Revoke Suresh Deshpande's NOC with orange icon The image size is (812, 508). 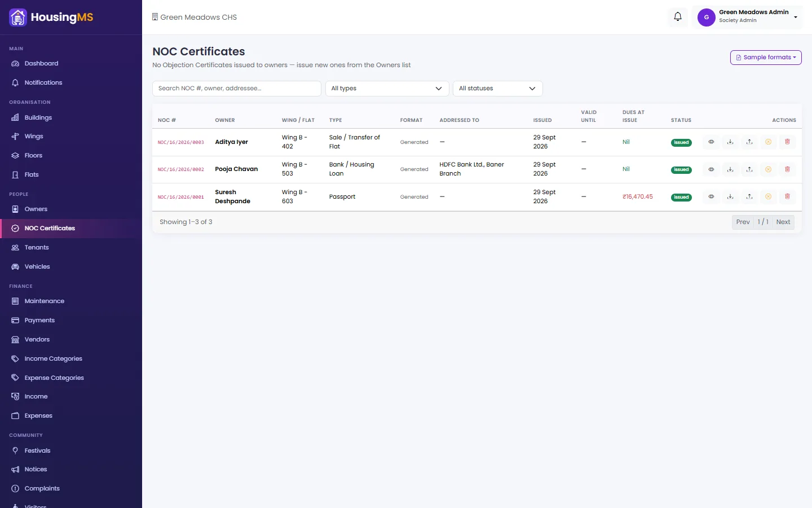768,196
